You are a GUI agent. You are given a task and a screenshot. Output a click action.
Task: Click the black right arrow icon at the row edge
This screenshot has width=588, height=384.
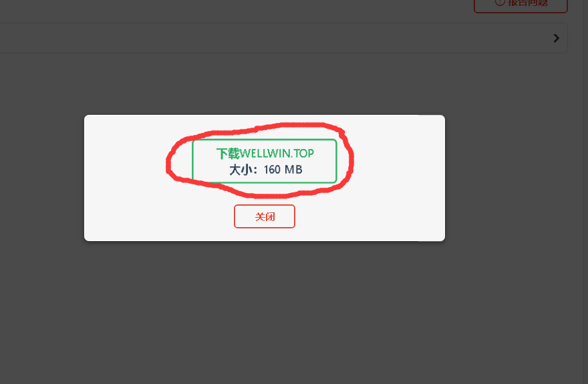557,38
